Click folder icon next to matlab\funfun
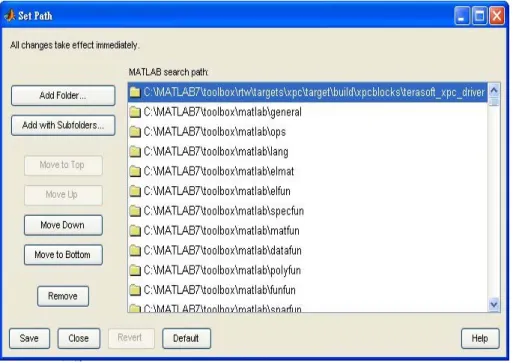This screenshot has height=363, width=513. (x=135, y=290)
